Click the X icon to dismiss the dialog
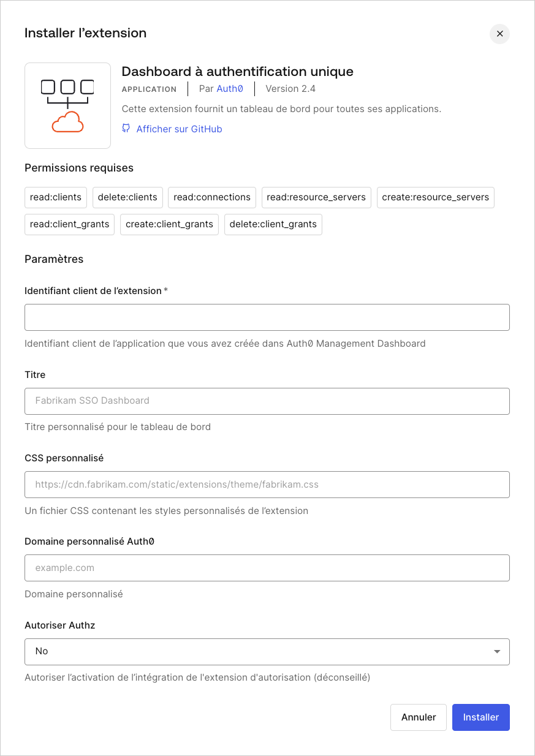This screenshot has height=756, width=535. tap(499, 34)
